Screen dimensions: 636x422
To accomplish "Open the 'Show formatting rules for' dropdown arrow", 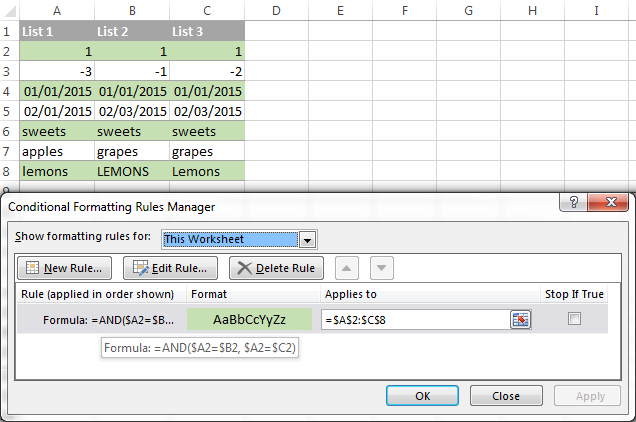I will pyautogui.click(x=307, y=240).
